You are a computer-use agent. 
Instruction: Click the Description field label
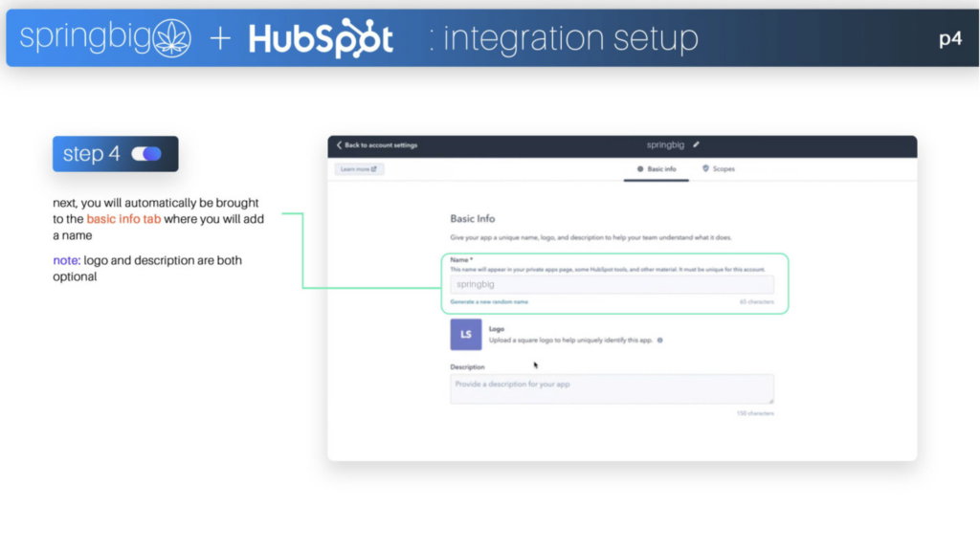tap(467, 367)
